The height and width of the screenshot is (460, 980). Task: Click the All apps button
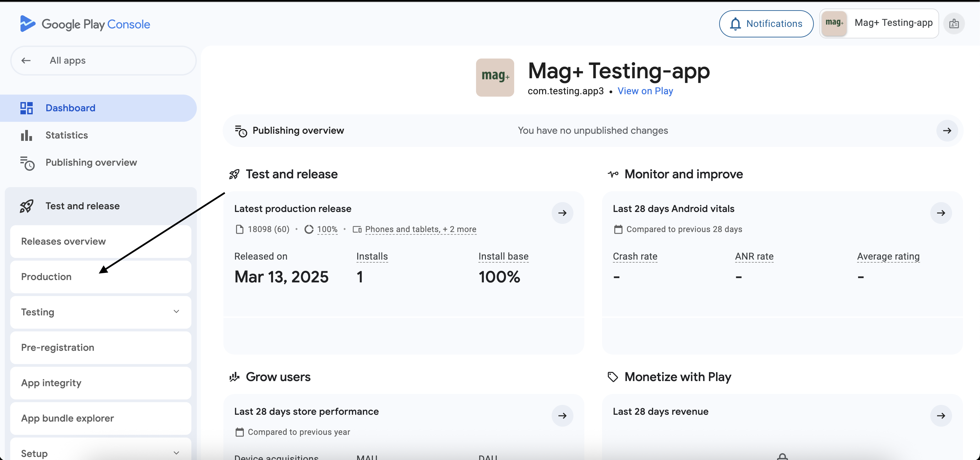coord(103,61)
